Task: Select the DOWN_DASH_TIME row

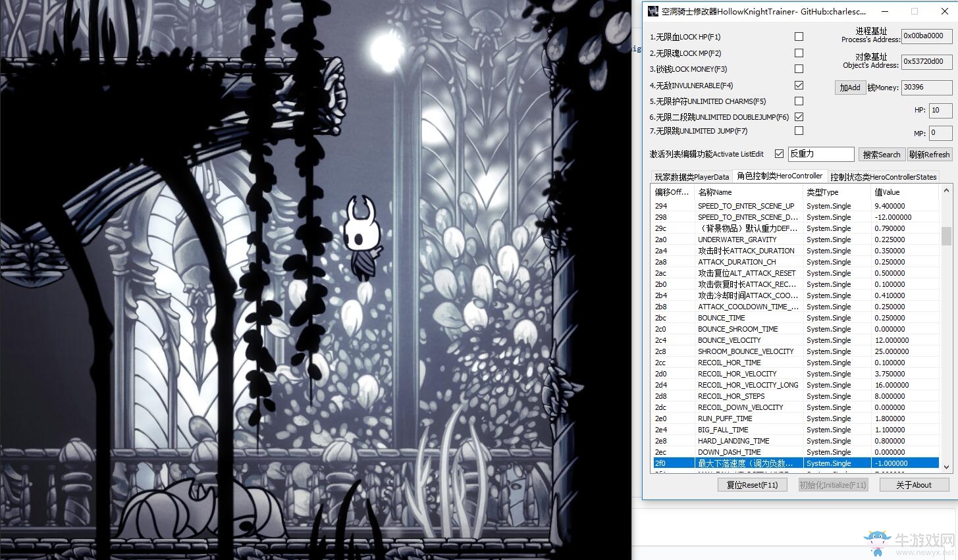Action: point(795,452)
